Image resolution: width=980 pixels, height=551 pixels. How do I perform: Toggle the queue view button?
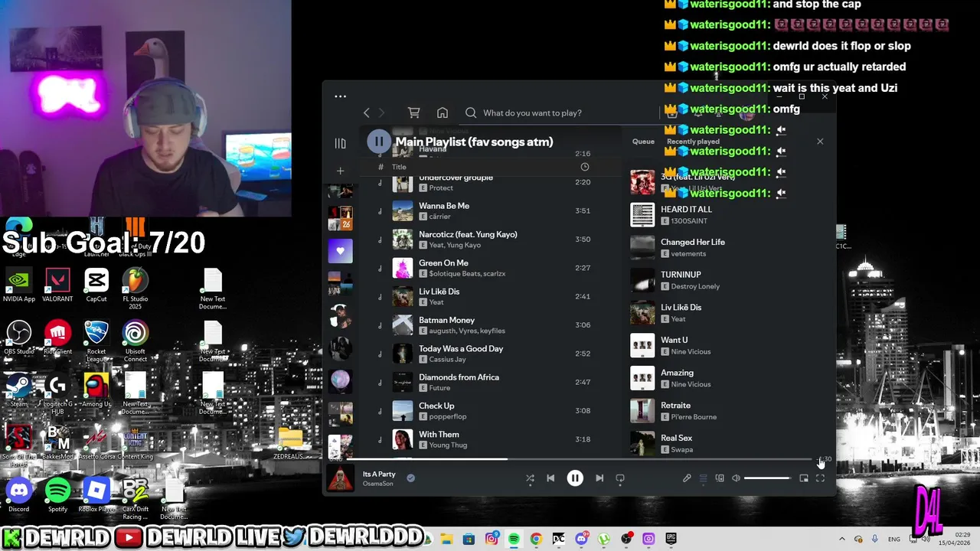click(703, 478)
